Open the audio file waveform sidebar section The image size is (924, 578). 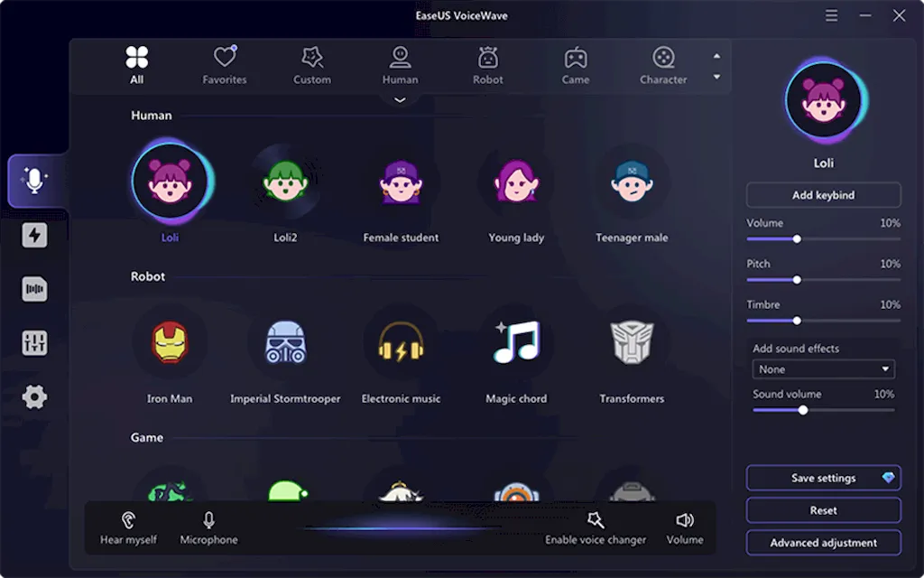coord(34,289)
